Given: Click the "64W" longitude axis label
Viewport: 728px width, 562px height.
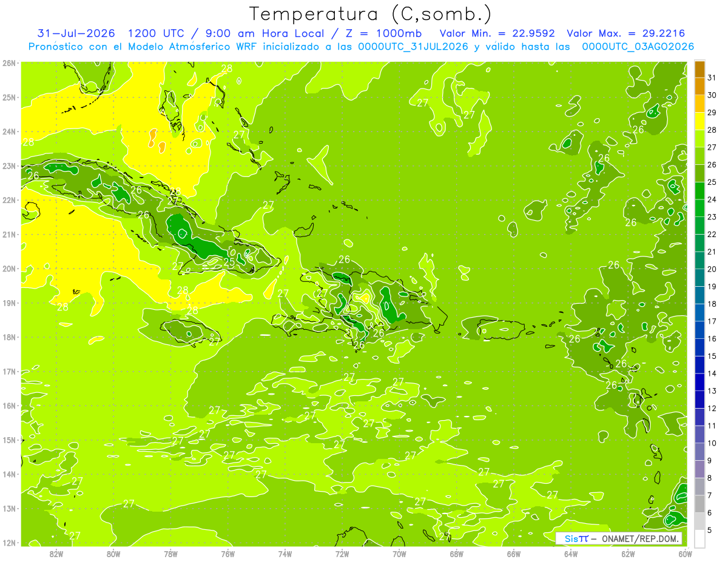Looking at the screenshot, I should (571, 554).
